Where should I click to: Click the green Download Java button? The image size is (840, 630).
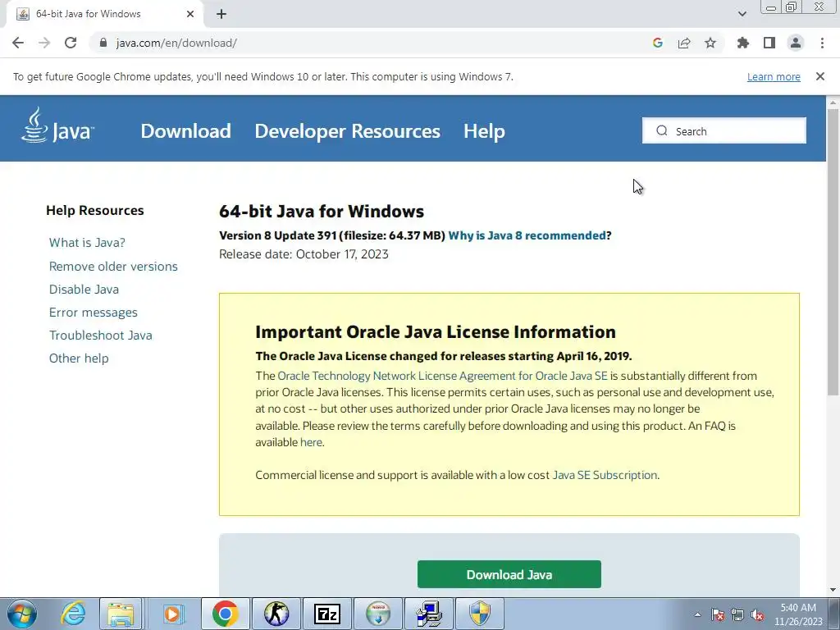click(x=509, y=574)
